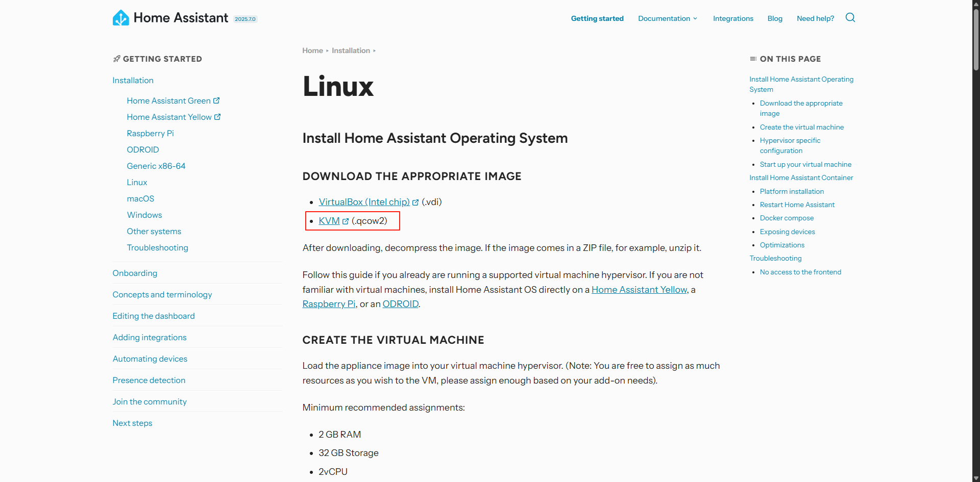Open the Blog menu item
Screen dimensions: 980x482
[774, 18]
